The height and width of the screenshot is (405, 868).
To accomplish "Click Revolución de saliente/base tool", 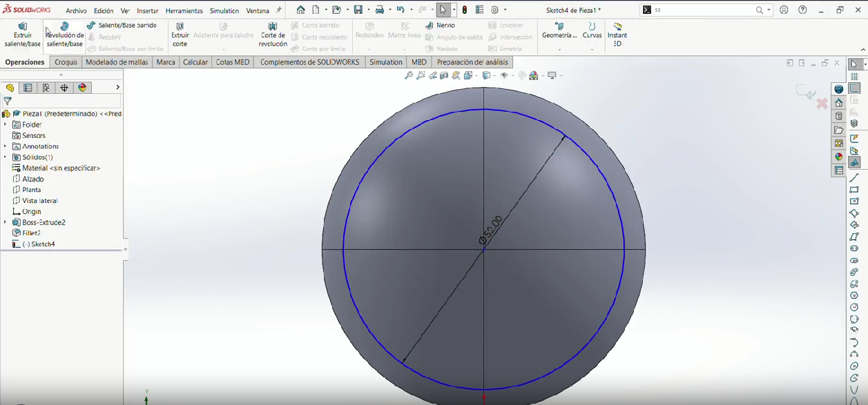I will coord(64,34).
